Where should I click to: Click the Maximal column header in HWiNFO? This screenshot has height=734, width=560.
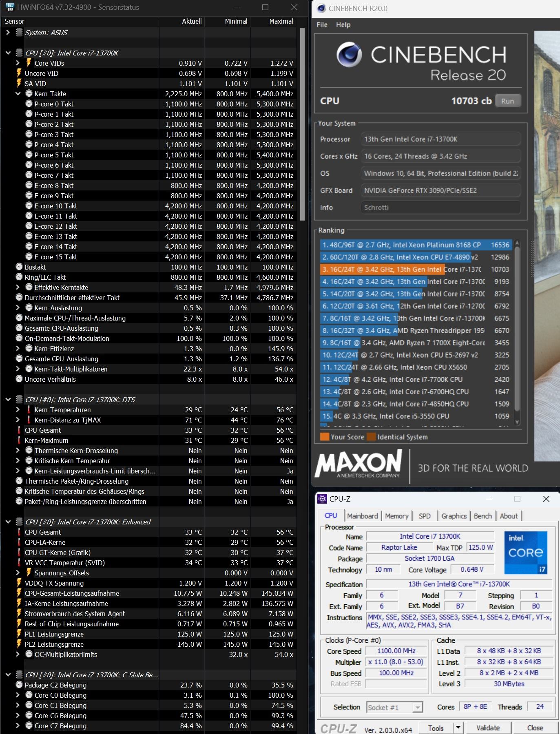coord(273,21)
